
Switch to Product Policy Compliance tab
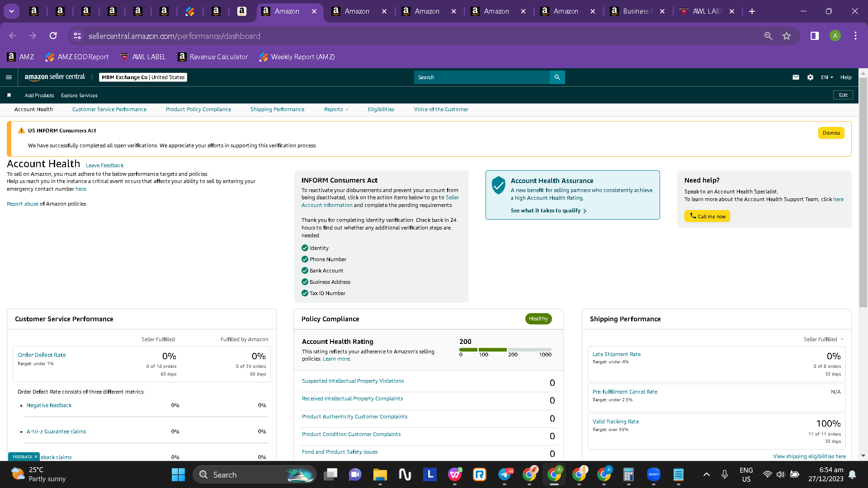pyautogui.click(x=198, y=109)
